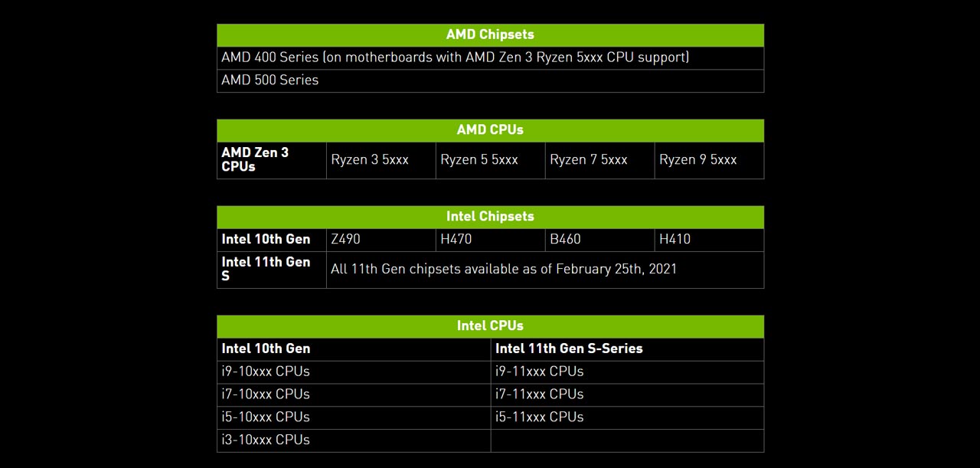
Task: Click the AMD Chipsets table header
Action: coord(490,34)
